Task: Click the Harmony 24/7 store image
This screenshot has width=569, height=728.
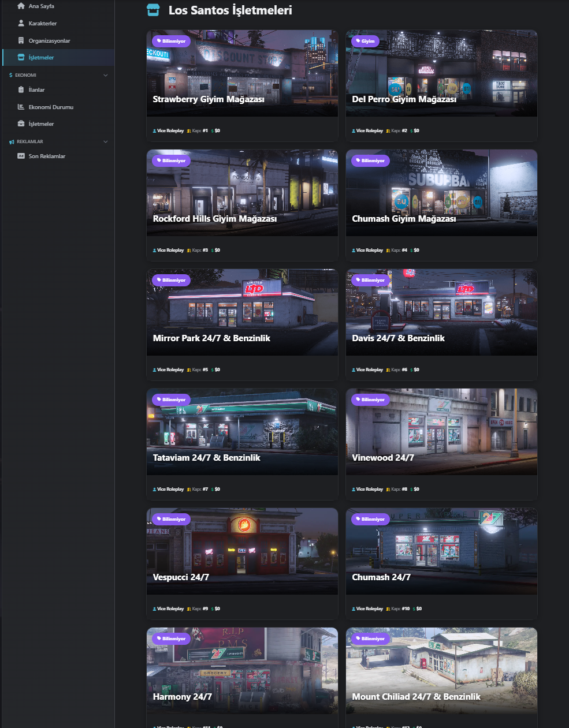Action: pos(242,671)
